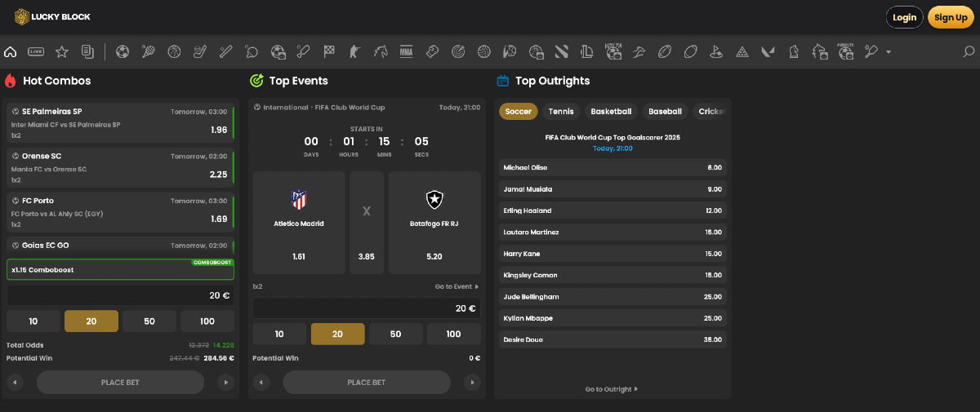The image size is (980, 412).
Task: Pick Botafogo FR RJ at 5.20
Action: pos(434,223)
